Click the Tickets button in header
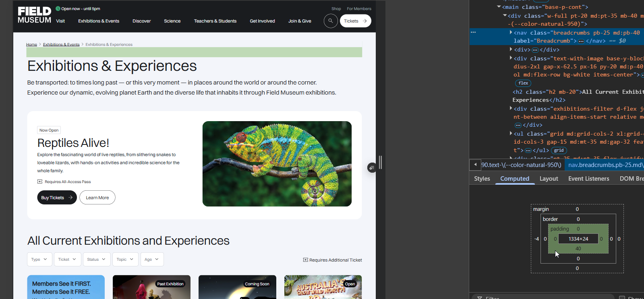Viewport: 644px width, 299px height. tap(356, 21)
